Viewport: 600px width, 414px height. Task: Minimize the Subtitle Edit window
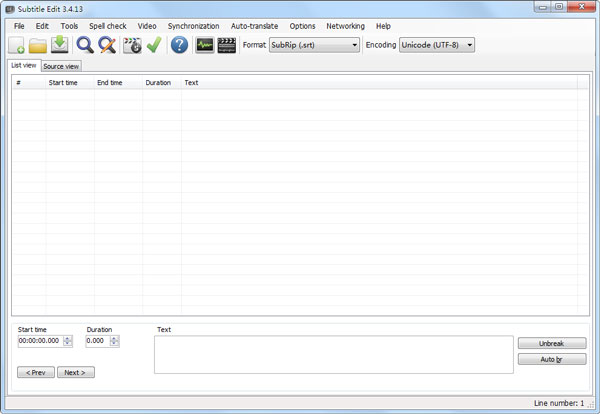coord(543,7)
